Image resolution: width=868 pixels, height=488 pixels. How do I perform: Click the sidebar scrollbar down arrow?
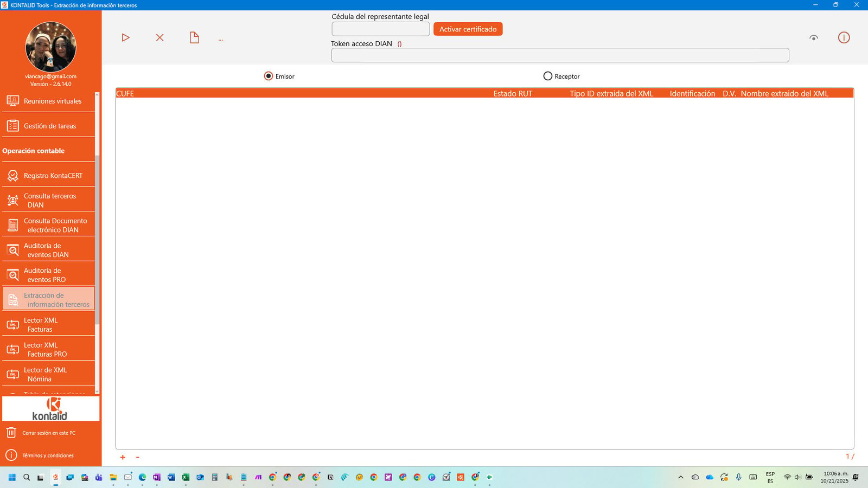coord(97,391)
